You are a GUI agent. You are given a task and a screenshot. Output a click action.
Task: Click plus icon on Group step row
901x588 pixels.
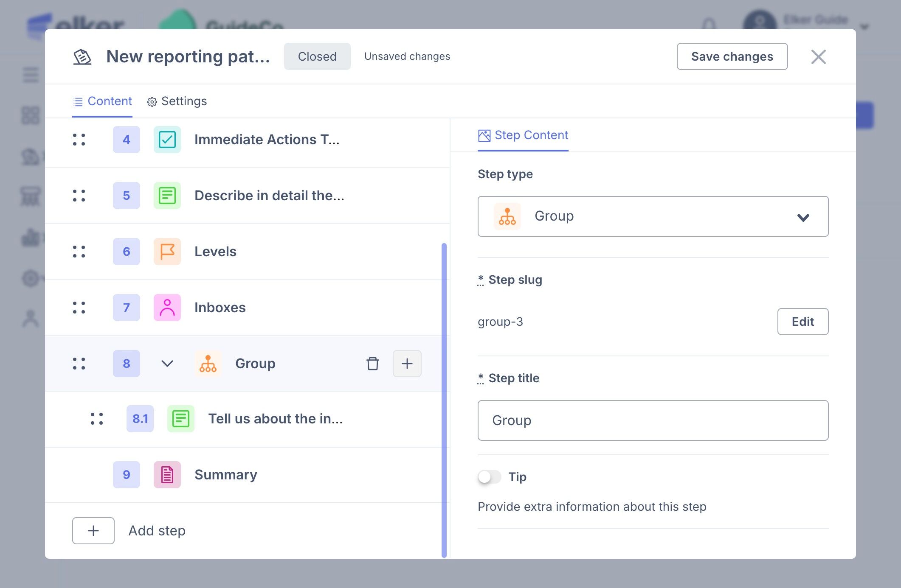click(x=407, y=364)
